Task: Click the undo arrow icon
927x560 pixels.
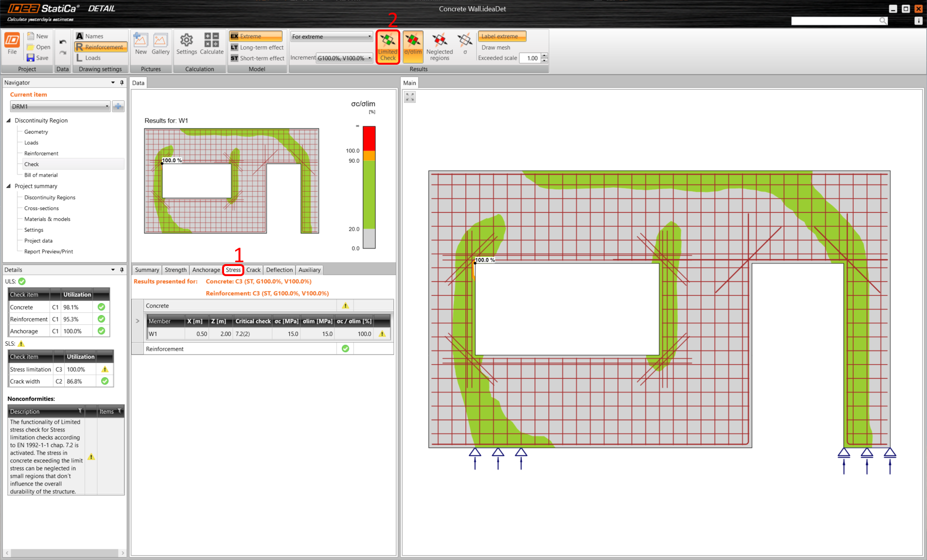Action: (63, 42)
